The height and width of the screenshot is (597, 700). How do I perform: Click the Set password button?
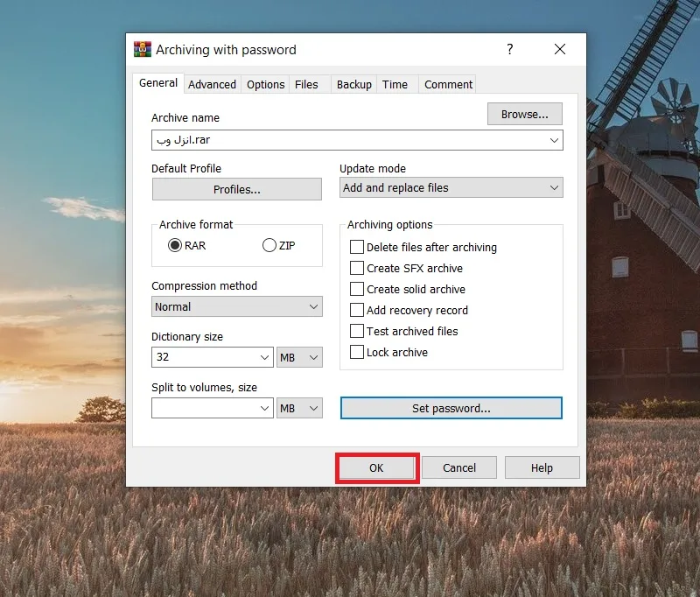point(451,408)
